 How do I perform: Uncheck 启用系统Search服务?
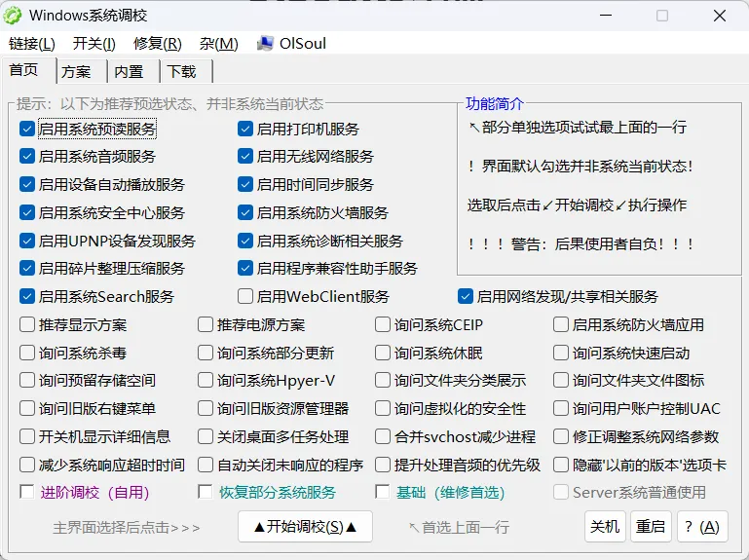(x=27, y=296)
